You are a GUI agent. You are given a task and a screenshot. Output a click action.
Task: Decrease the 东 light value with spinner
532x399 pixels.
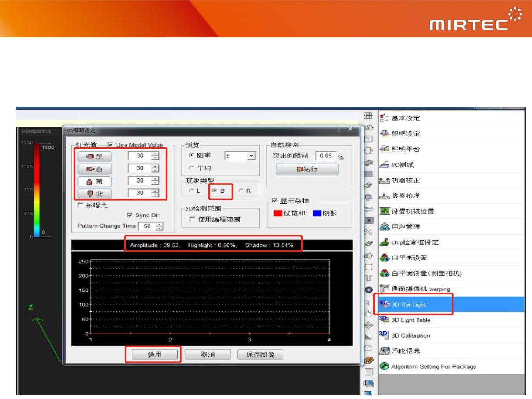coord(156,158)
